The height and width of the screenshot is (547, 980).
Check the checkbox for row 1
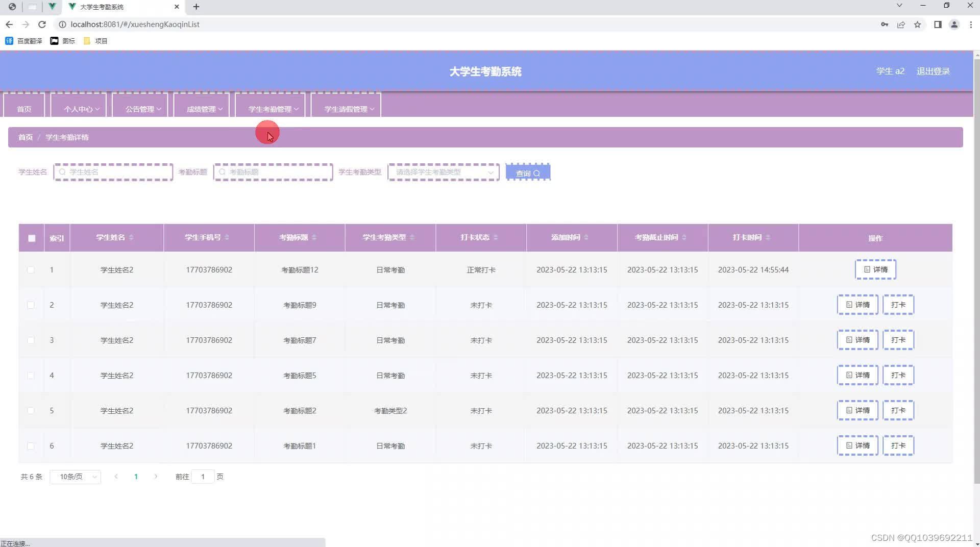[x=31, y=270]
